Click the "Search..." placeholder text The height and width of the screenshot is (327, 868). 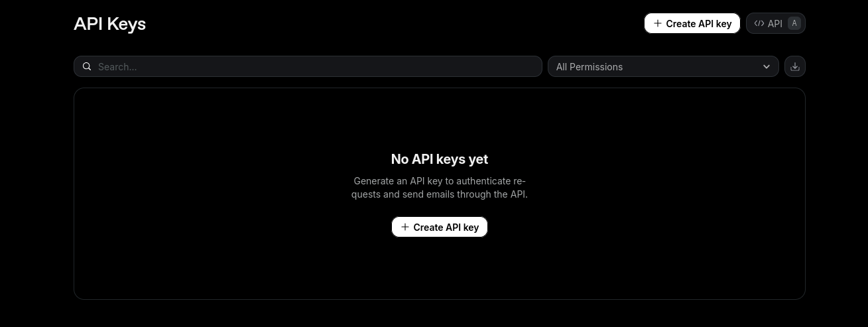[117, 66]
